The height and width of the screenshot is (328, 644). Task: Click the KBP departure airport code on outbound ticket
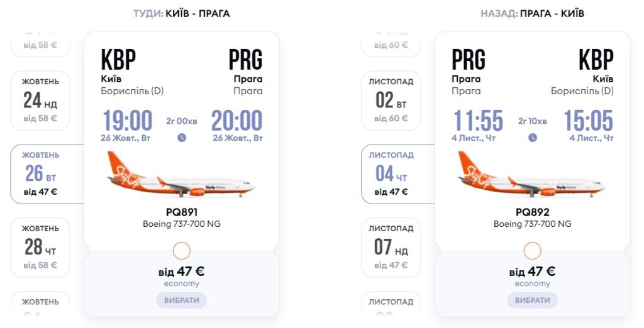tap(118, 60)
